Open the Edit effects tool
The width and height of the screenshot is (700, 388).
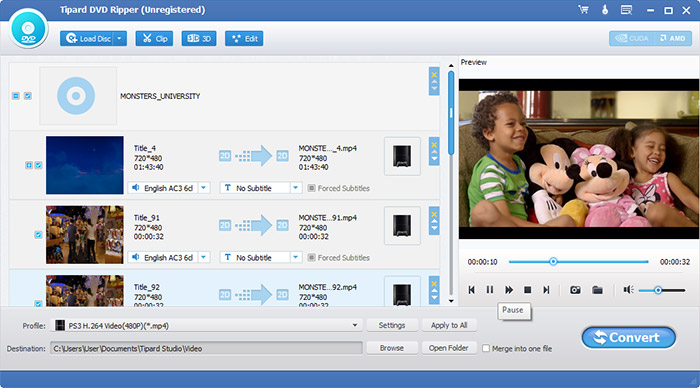[244, 39]
